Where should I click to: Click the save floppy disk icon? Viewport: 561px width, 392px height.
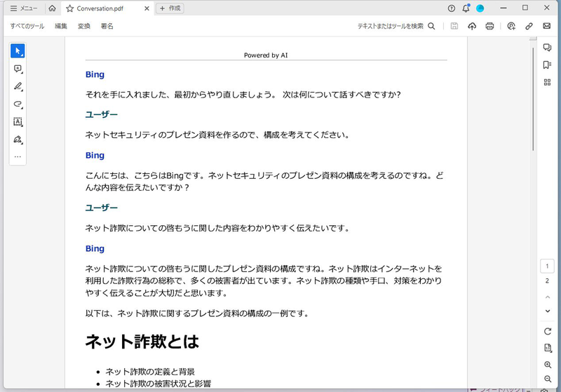(x=454, y=26)
